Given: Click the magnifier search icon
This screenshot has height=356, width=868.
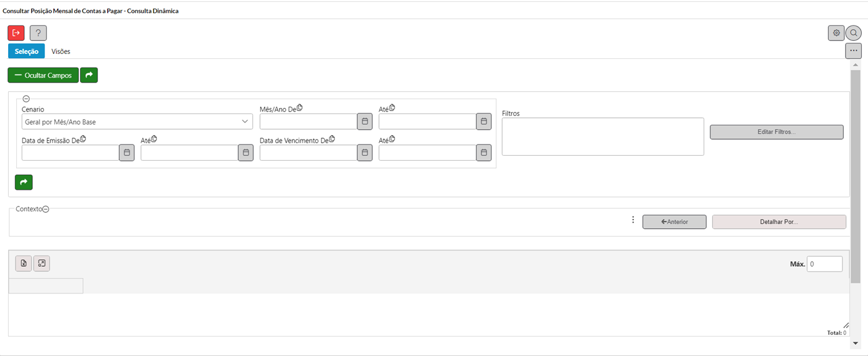Looking at the screenshot, I should (854, 33).
